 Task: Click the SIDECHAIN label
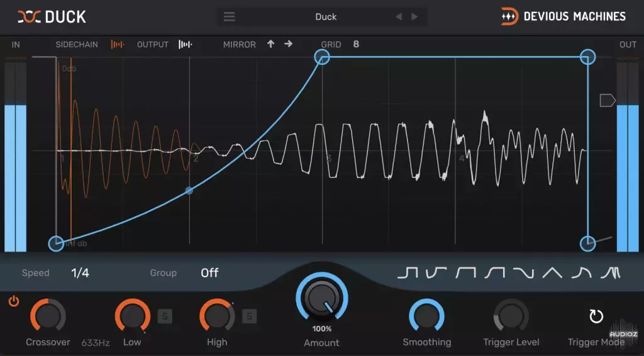pyautogui.click(x=77, y=45)
